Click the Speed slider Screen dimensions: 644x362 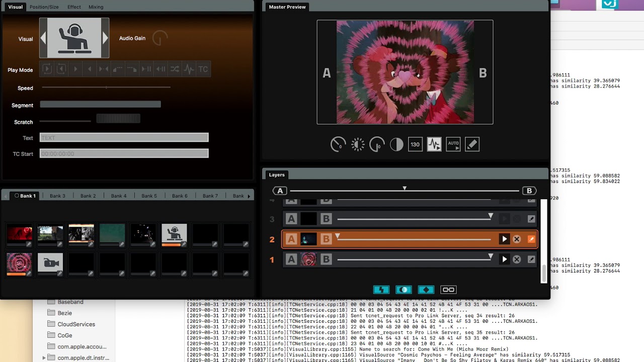point(106,87)
